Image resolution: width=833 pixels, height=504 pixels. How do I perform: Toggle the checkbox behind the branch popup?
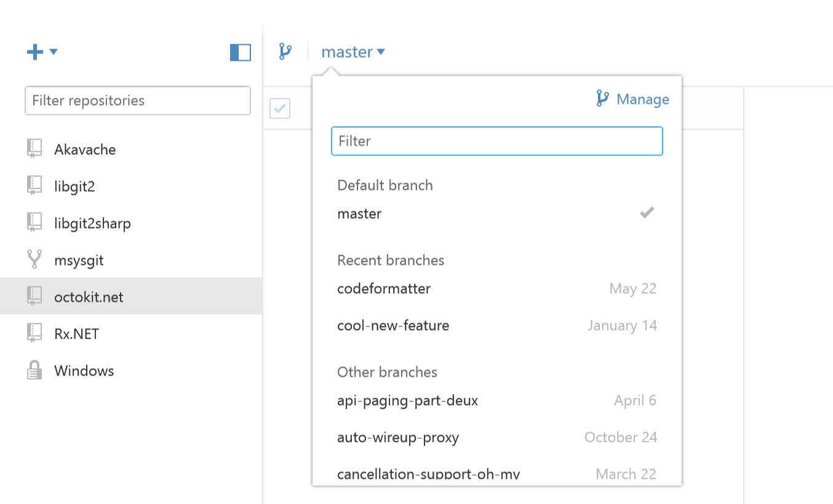tap(280, 109)
